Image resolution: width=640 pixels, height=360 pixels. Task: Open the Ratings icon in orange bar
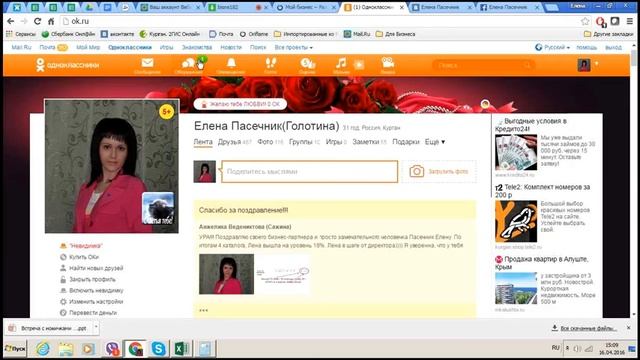(x=307, y=65)
